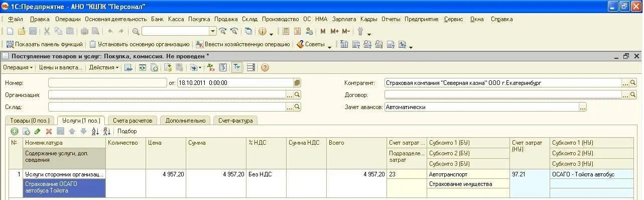Delete the row with red X icon

click(49, 131)
